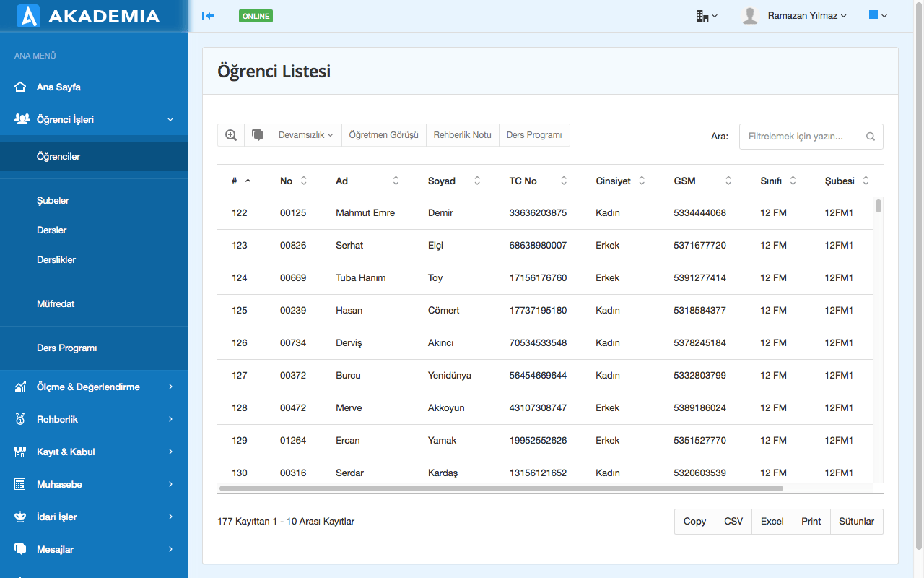Click the search magnifier in filter box
This screenshot has height=578, width=924.
pos(871,137)
